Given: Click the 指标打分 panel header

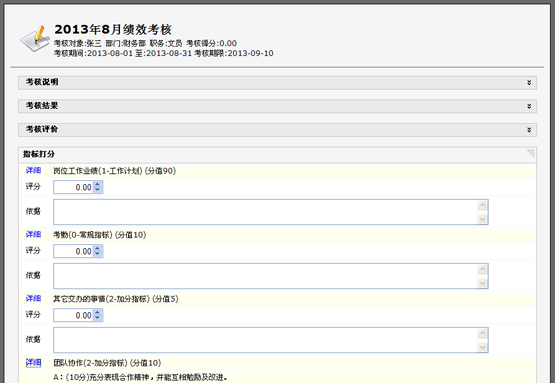Looking at the screenshot, I should pyautogui.click(x=278, y=154).
